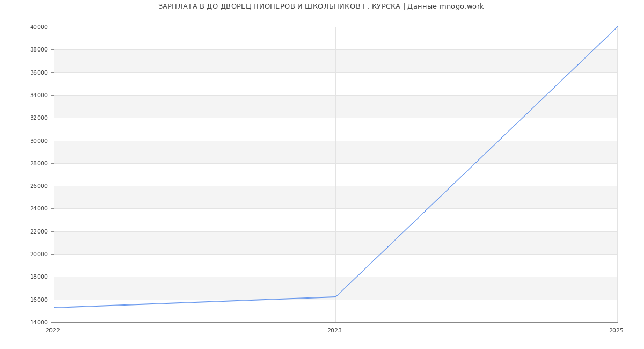Select the 2025 x-axis label

point(616,331)
